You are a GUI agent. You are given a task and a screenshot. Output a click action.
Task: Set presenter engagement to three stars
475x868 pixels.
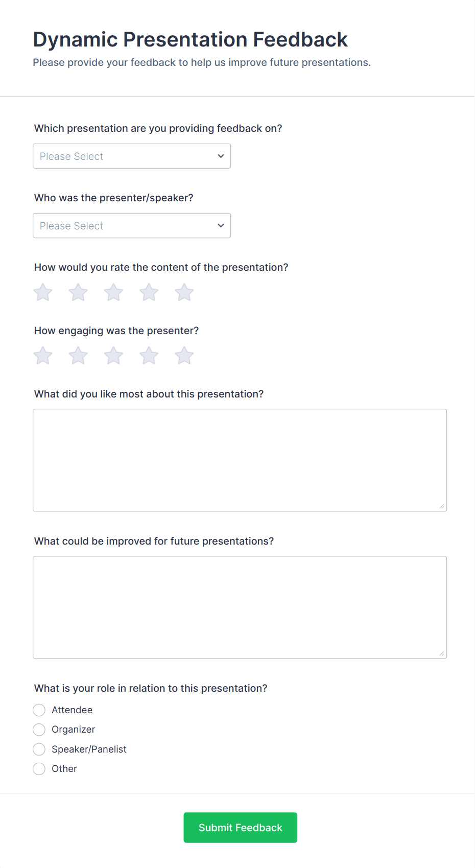point(113,356)
